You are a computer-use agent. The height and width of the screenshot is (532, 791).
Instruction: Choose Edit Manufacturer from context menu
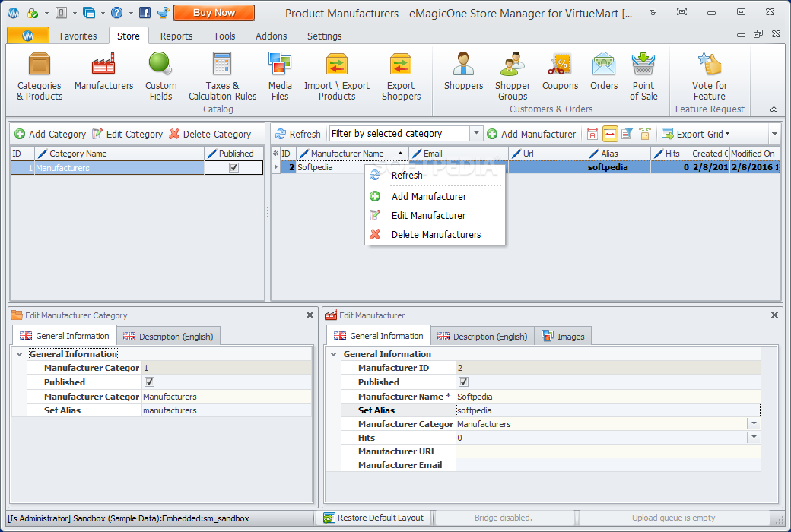click(435, 215)
